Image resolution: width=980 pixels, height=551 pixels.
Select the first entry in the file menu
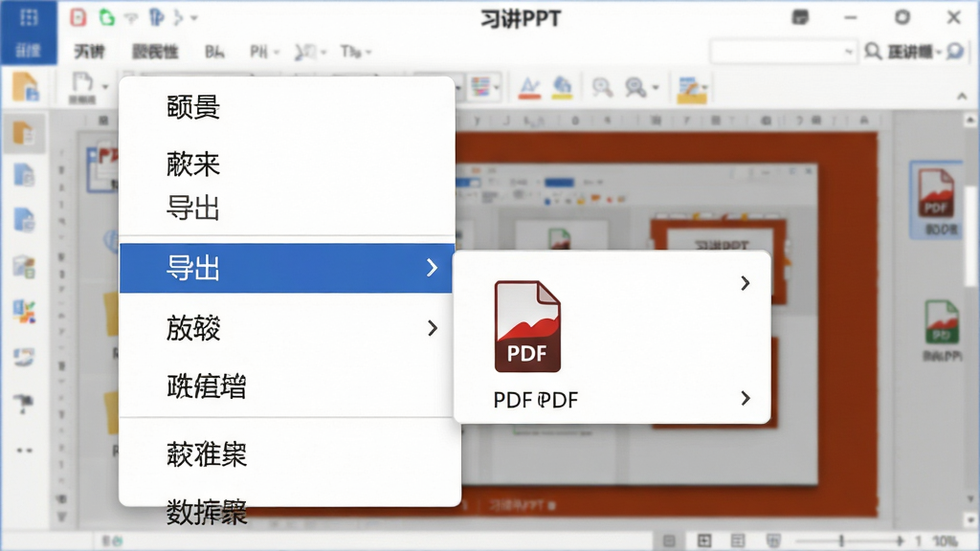(x=193, y=107)
